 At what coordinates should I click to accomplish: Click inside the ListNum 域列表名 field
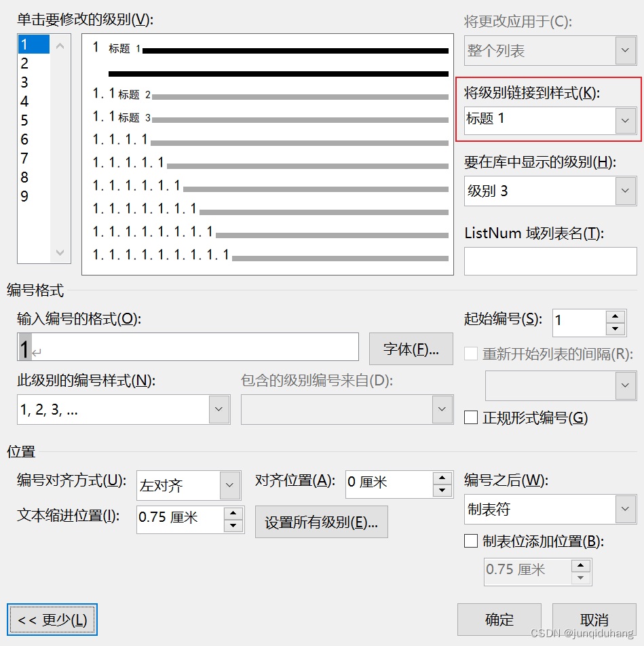click(550, 261)
